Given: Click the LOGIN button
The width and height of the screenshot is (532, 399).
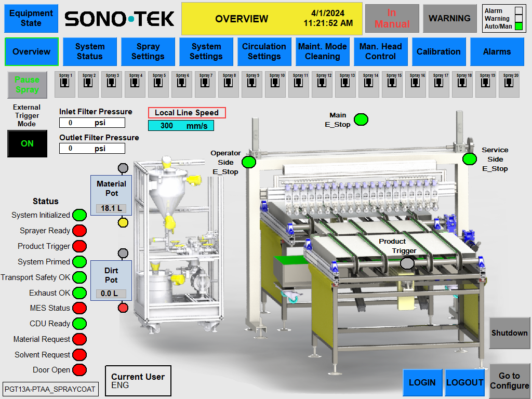Looking at the screenshot, I should [422, 382].
